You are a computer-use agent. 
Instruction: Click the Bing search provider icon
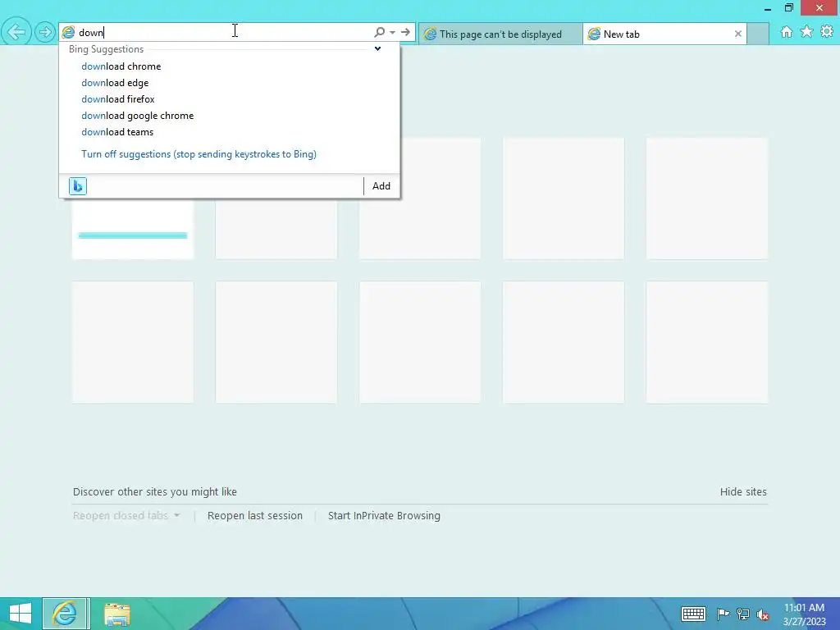click(78, 186)
